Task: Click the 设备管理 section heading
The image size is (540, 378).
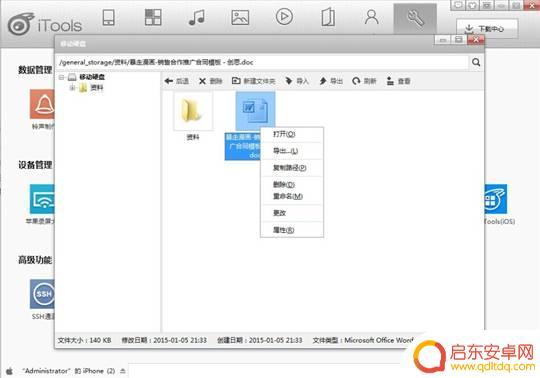Action: click(x=35, y=165)
